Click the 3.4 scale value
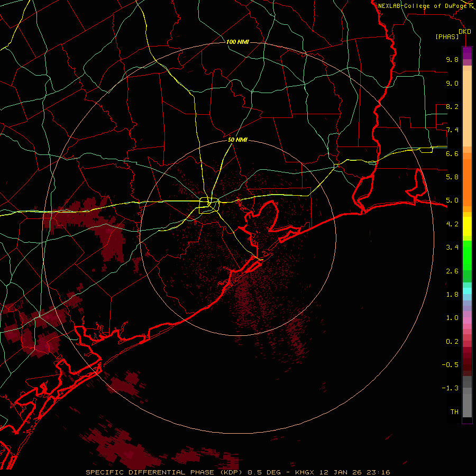Screen dimensions: 476x476 452,248
